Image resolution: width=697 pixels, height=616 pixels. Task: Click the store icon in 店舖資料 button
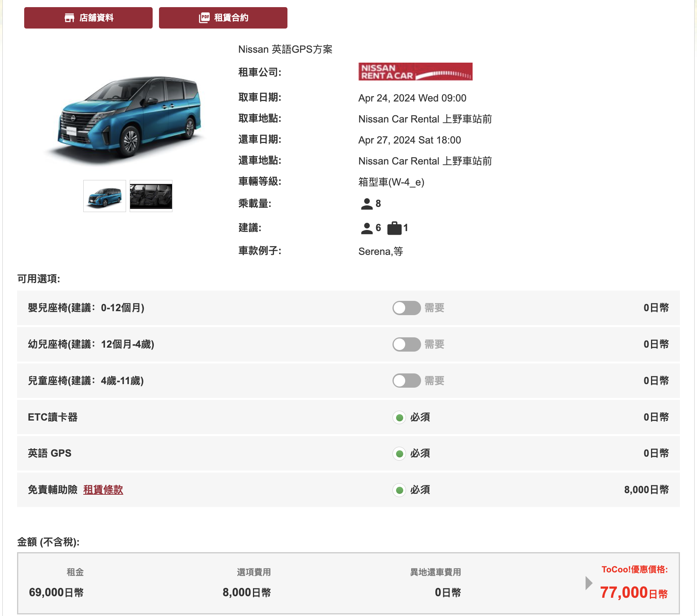coord(69,18)
